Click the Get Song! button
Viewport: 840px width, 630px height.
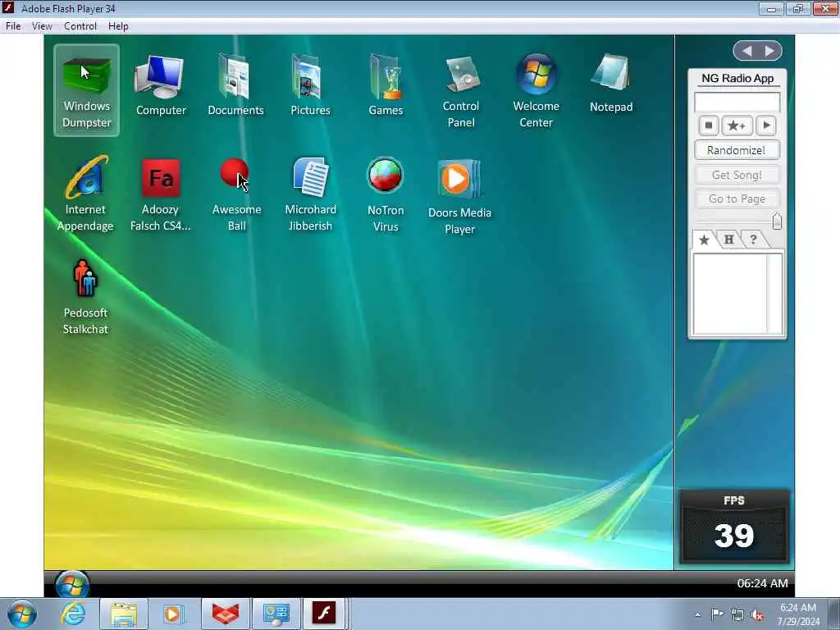click(737, 175)
